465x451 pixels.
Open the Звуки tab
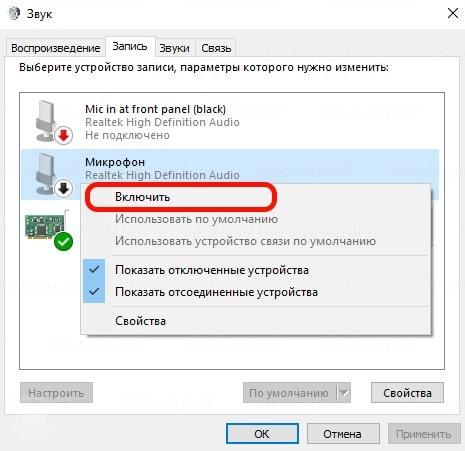coord(174,48)
